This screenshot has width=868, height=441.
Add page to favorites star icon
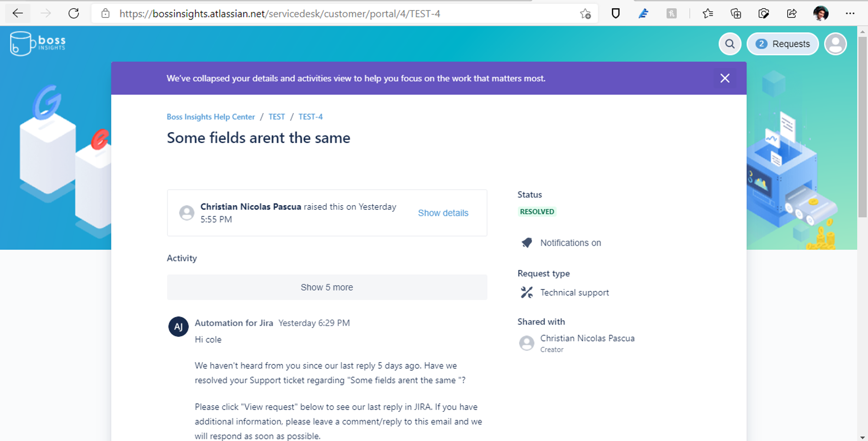585,14
